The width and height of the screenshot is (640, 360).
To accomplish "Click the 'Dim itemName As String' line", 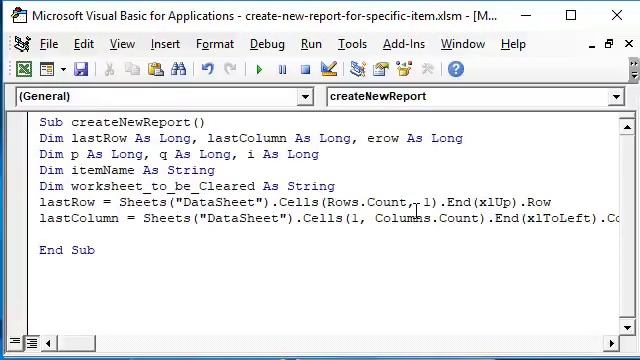I will point(127,170).
